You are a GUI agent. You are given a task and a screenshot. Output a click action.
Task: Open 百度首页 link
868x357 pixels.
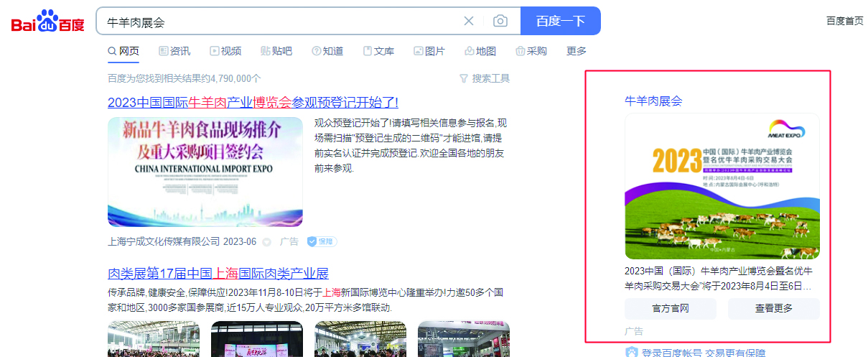pos(845,21)
